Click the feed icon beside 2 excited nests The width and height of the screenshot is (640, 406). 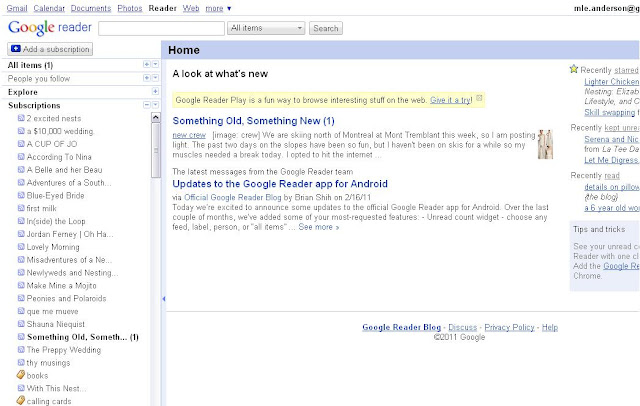click(21, 118)
